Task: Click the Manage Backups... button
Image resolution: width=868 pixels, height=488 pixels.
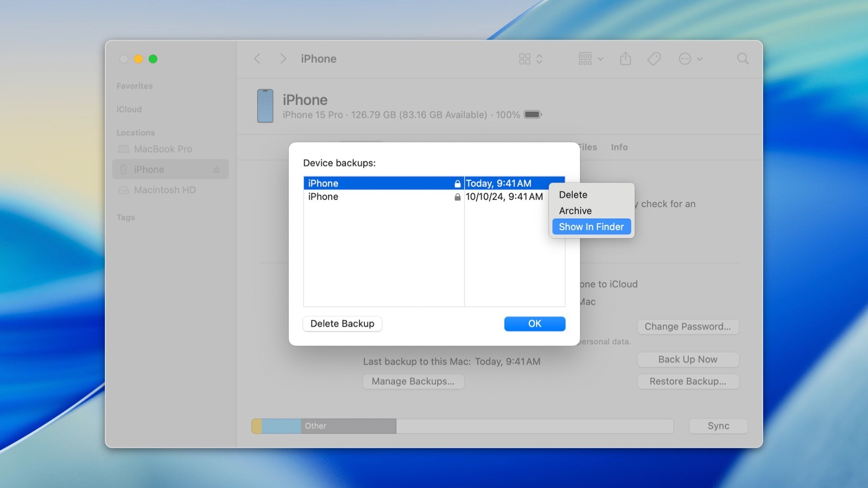Action: 413,381
